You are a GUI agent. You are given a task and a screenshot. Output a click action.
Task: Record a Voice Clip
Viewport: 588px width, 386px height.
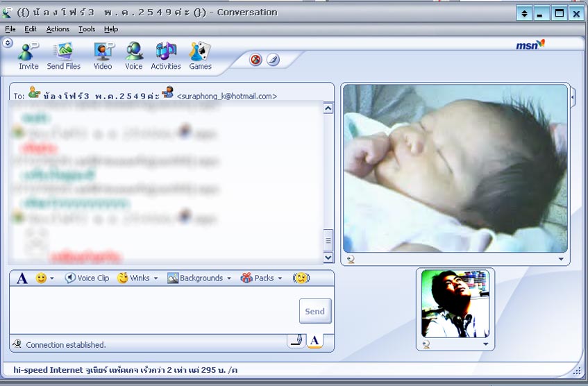[x=87, y=278]
